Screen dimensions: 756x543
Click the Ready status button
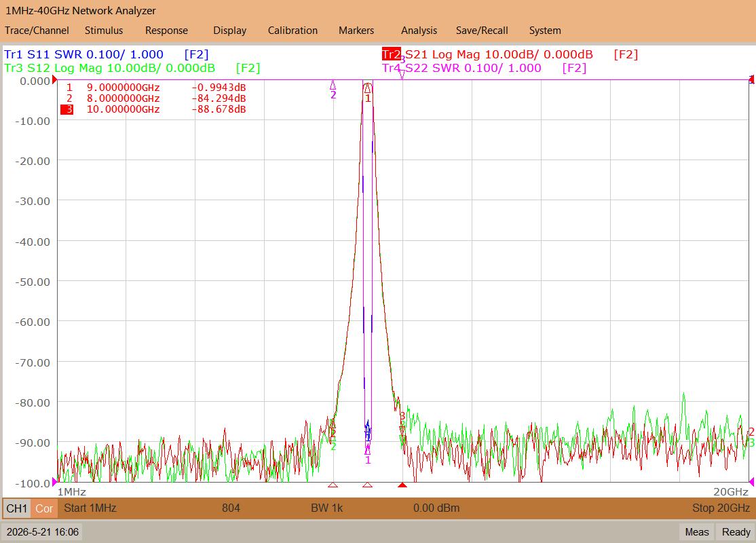coord(736,532)
